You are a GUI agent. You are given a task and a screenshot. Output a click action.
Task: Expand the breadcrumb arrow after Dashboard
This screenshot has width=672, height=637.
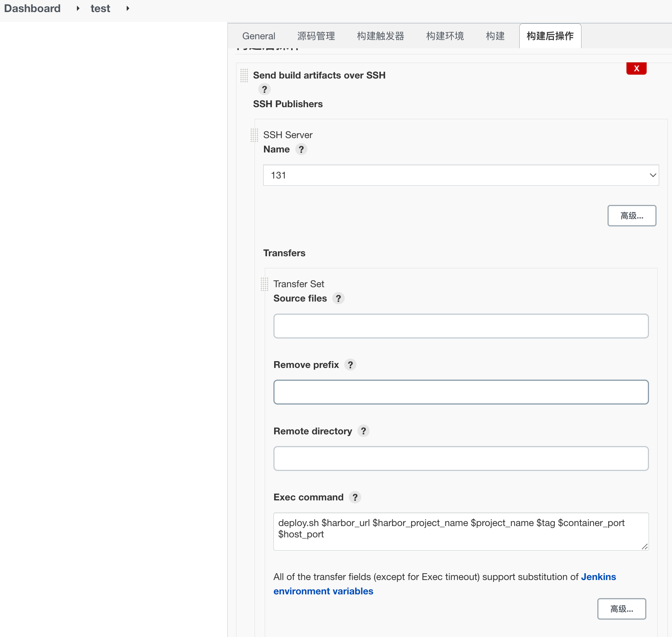78,8
